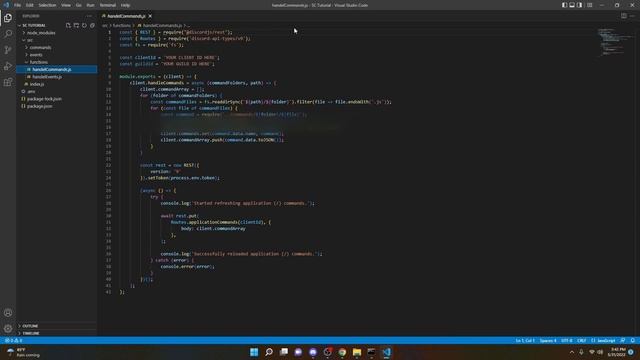
Task: Click the Split Editor icon
Action: pos(624,16)
